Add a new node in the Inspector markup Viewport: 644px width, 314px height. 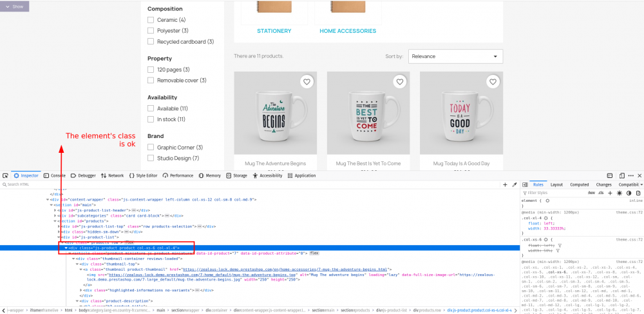(x=505, y=185)
